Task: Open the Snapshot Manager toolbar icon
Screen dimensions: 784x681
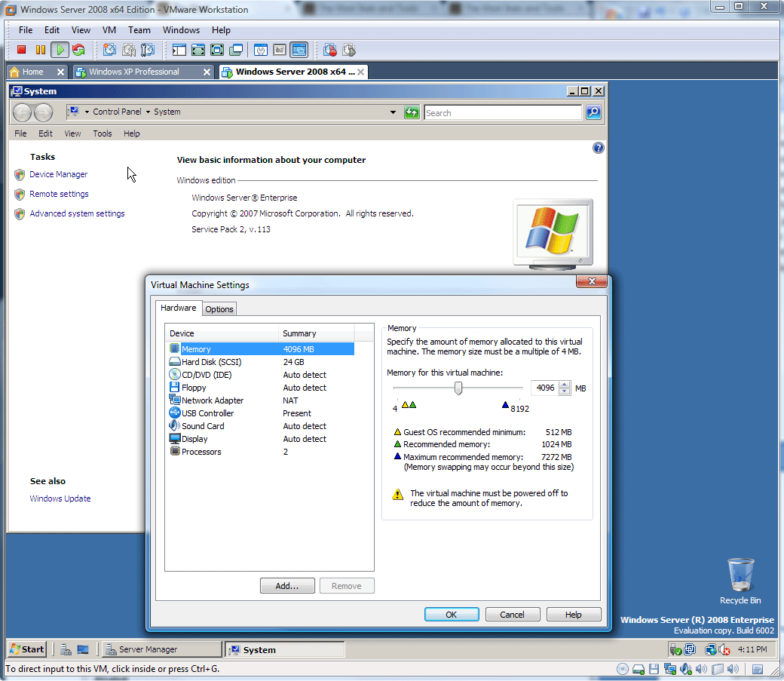Action: (x=148, y=50)
